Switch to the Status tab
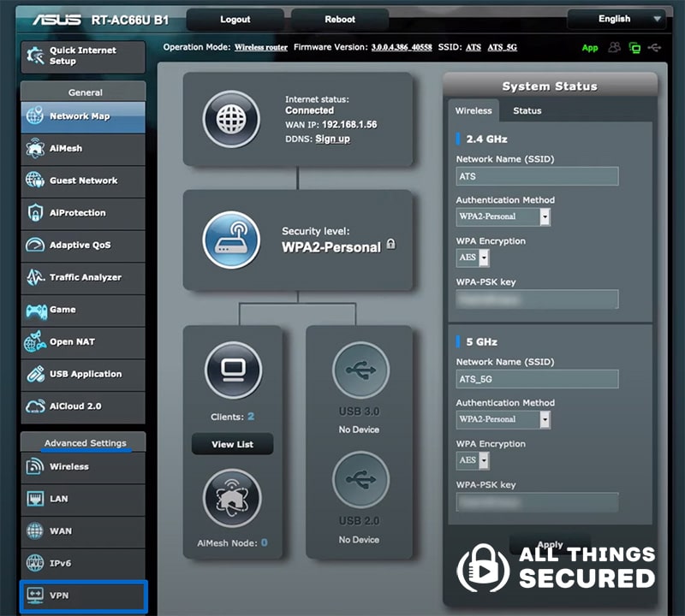Screen dimensions: 685x616 (x=527, y=110)
